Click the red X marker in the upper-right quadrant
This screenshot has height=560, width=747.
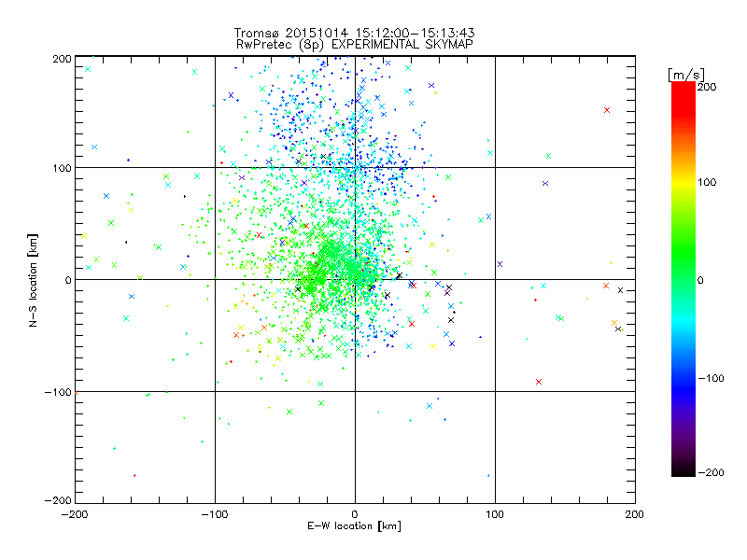tap(607, 110)
